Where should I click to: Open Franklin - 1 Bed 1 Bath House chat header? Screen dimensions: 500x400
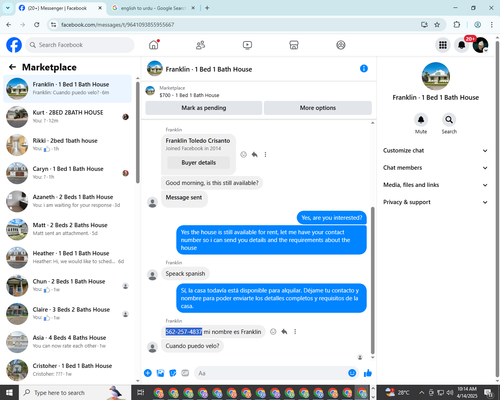coord(209,69)
